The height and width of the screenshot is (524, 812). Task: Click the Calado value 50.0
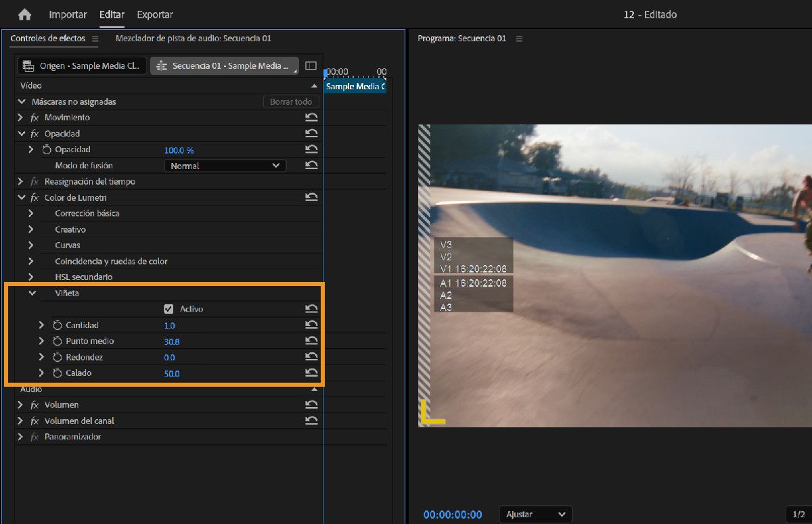click(x=172, y=373)
